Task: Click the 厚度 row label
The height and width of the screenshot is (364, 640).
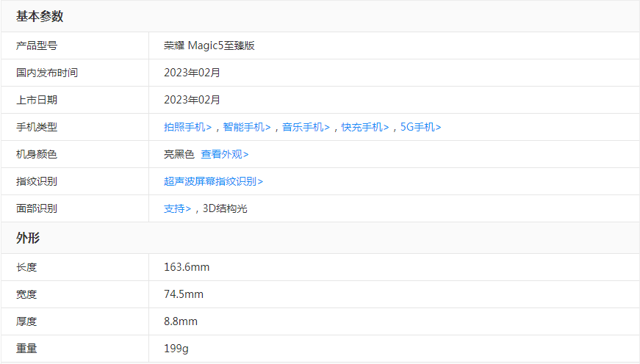Action: (26, 321)
